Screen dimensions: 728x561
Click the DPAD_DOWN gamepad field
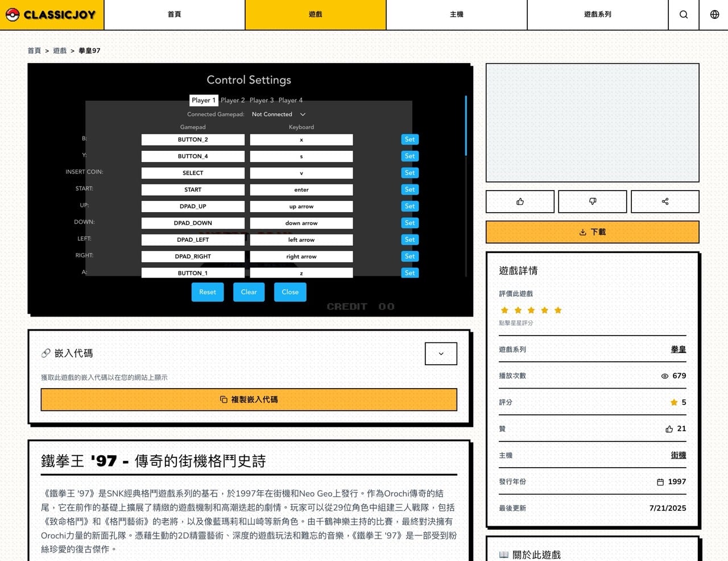193,223
